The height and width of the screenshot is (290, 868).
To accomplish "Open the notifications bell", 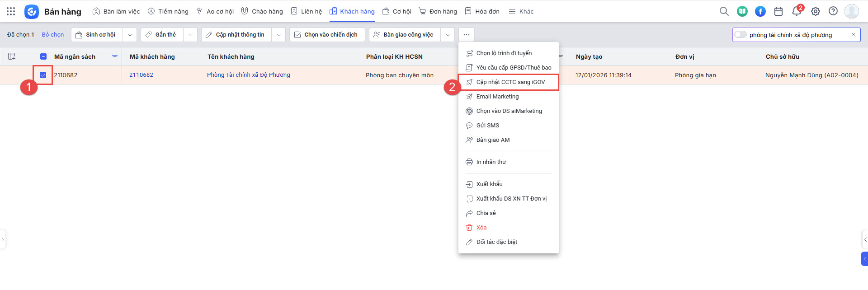I will 797,11.
